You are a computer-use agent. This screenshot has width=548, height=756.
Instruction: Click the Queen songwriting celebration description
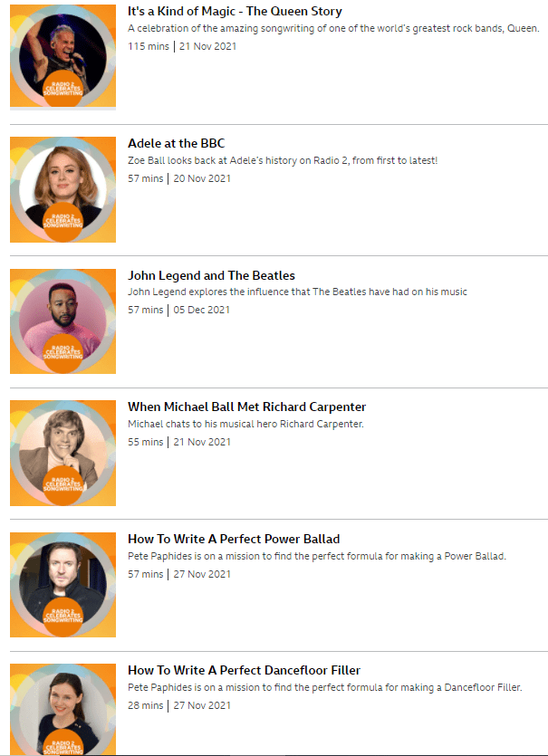coord(333,28)
